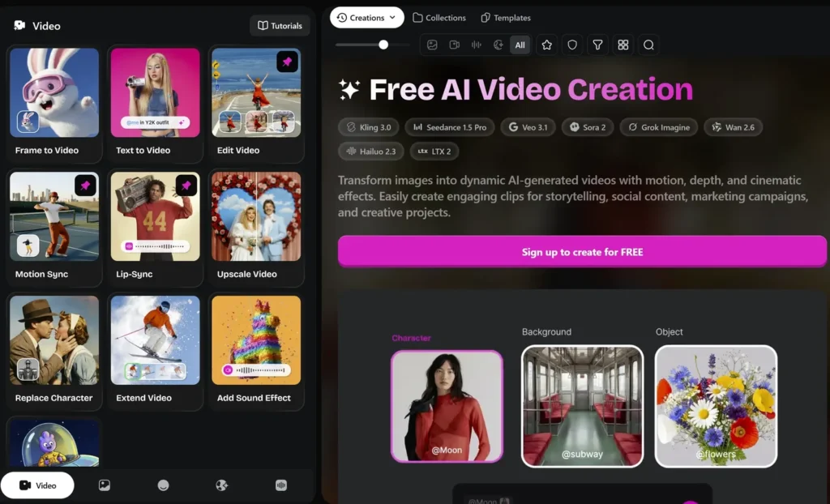Select the All filter toggle

coord(520,45)
